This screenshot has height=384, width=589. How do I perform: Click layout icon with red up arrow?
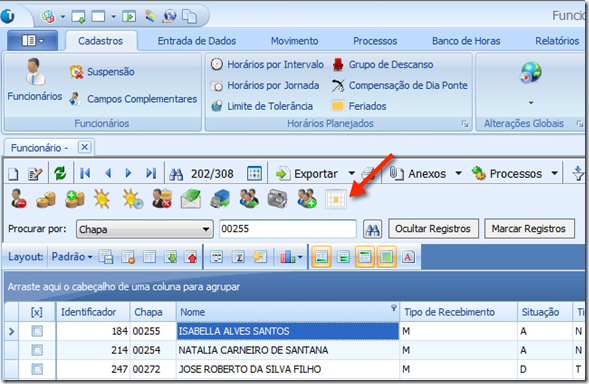pyautogui.click(x=192, y=257)
